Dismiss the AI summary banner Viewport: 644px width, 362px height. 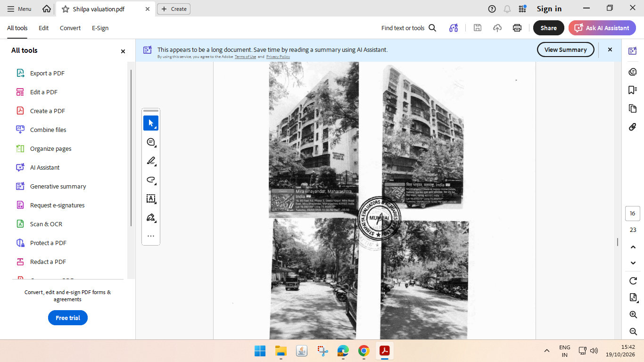[x=610, y=49]
